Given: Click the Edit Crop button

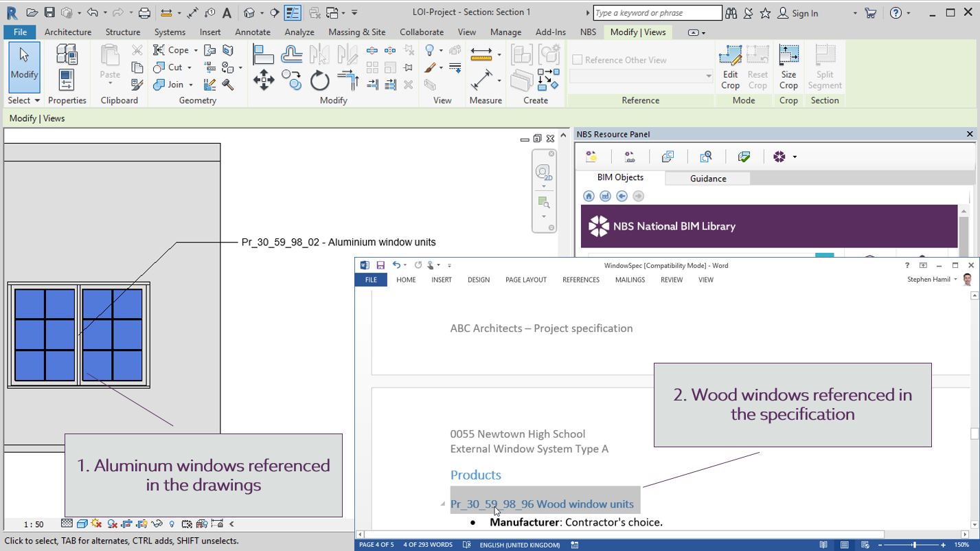Looking at the screenshot, I should tap(730, 67).
